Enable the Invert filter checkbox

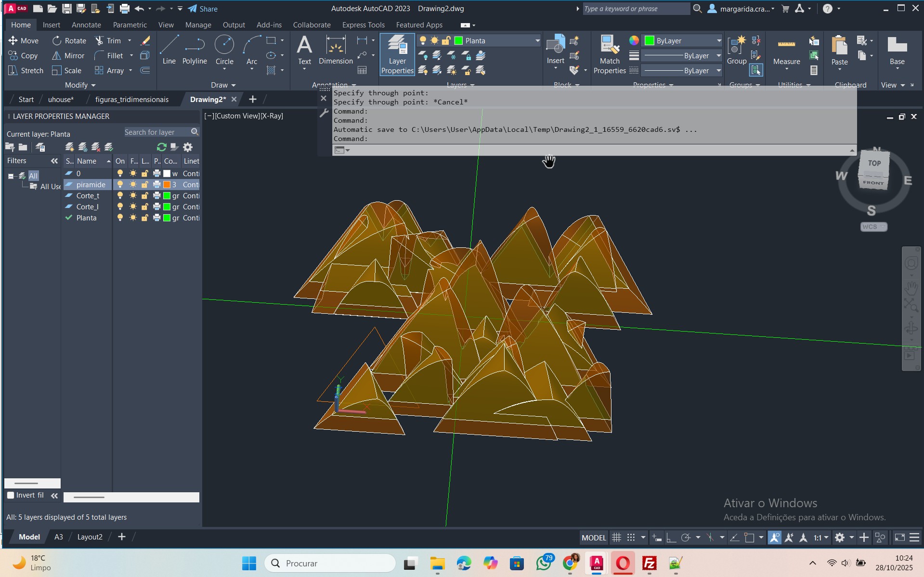point(11,495)
